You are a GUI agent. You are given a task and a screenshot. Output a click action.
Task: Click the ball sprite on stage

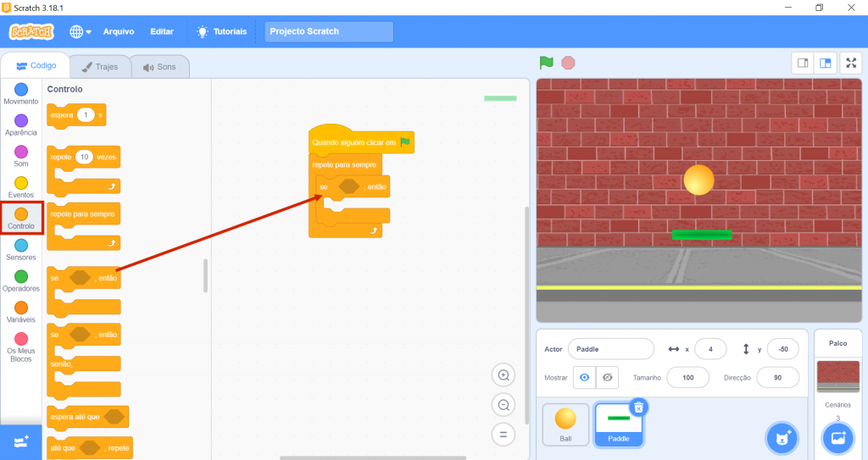pyautogui.click(x=698, y=180)
